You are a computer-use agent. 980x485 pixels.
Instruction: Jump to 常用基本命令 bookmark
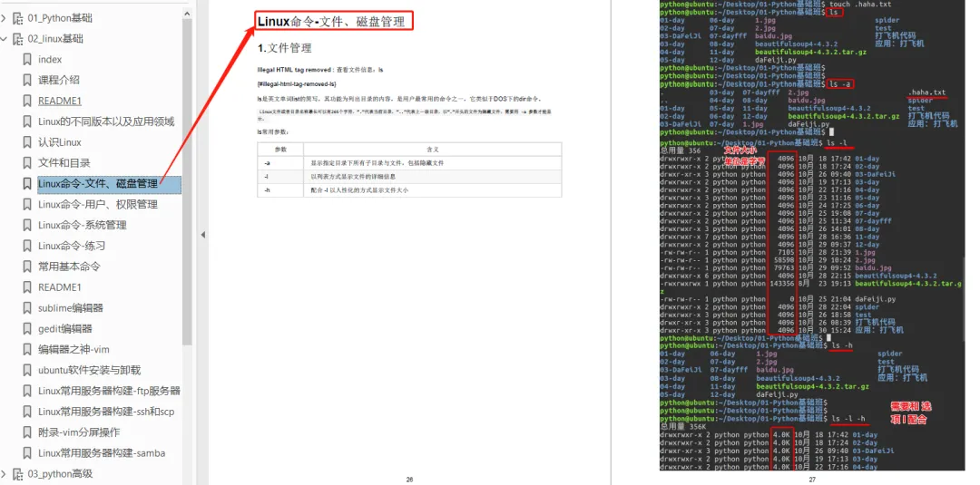[69, 267]
